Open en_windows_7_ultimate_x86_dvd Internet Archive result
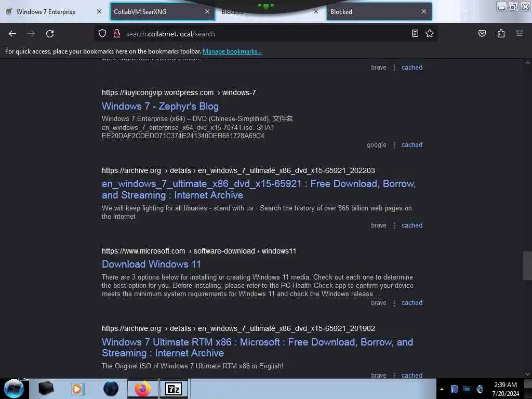 point(259,189)
